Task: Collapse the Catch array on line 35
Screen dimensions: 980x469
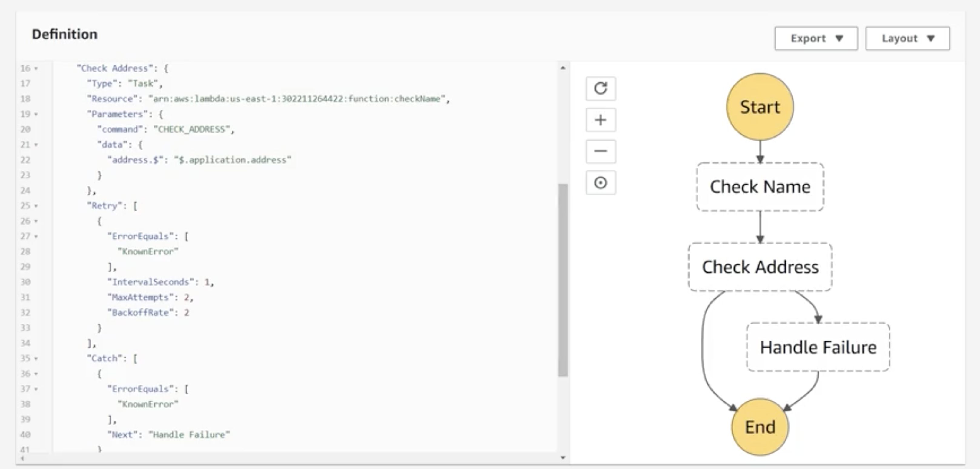Action: pos(35,358)
